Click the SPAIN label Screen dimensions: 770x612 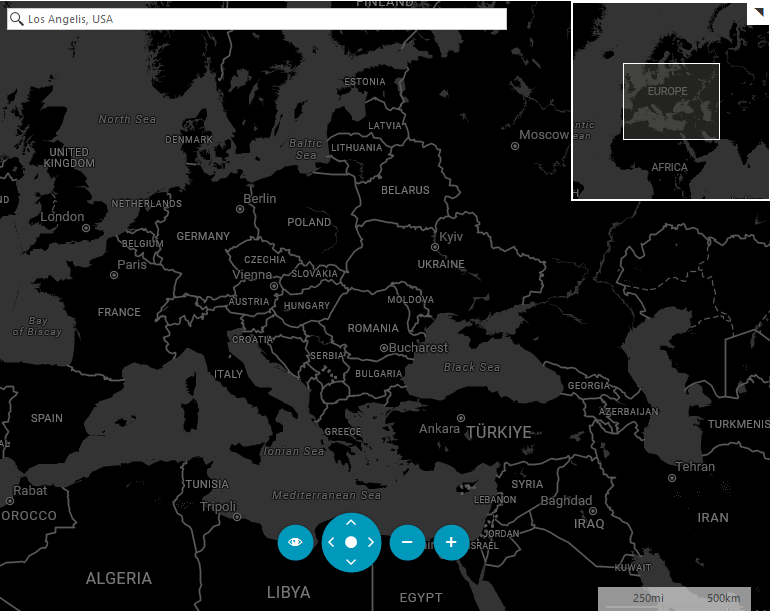47,418
